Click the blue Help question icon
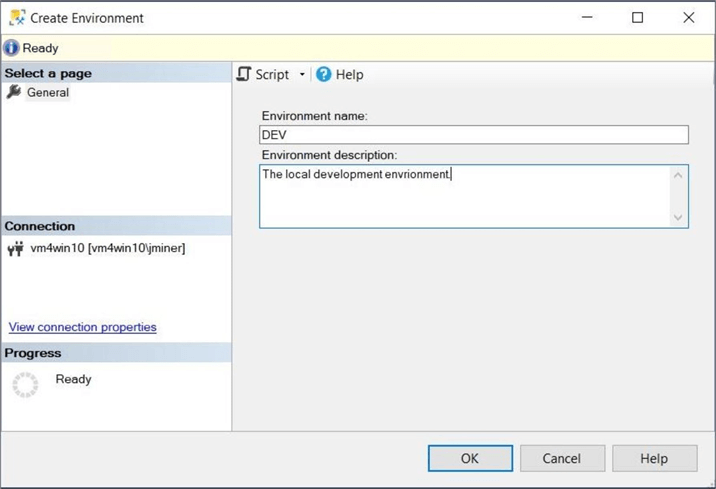The width and height of the screenshot is (716, 489). 323,74
